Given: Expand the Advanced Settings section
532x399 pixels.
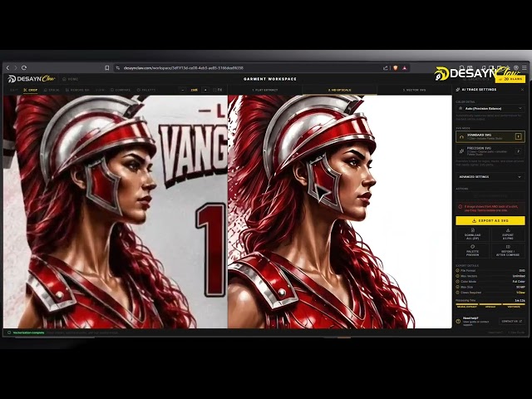Looking at the screenshot, I should pyautogui.click(x=490, y=177).
